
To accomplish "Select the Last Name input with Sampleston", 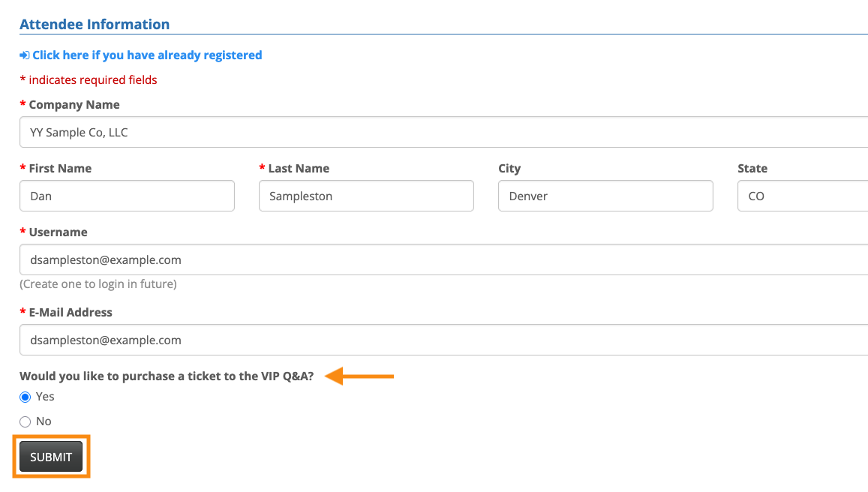I will pos(366,196).
